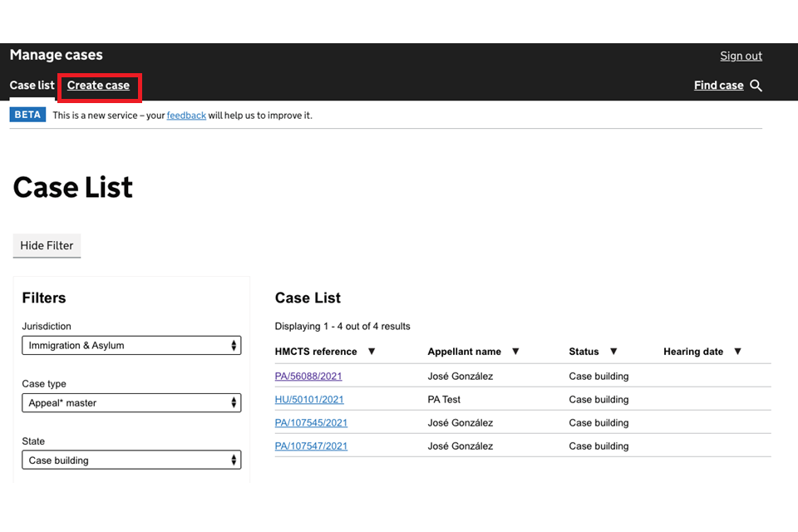Sort by HMCTS reference arrow icon
Image resolution: width=798 pixels, height=532 pixels.
pos(372,352)
